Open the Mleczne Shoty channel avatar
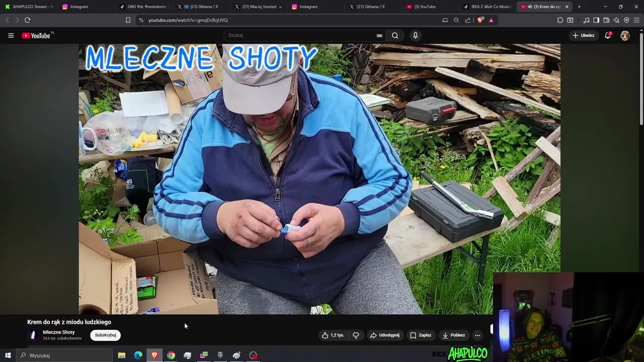Viewport: 644px width, 362px height. click(33, 335)
